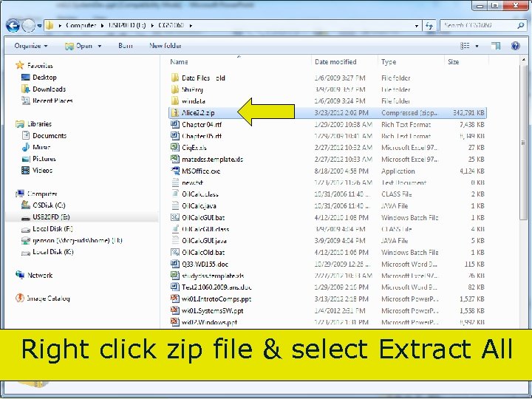Expand the address bar history dropdown
Viewport: 532px width, 399px height.
coord(416,26)
